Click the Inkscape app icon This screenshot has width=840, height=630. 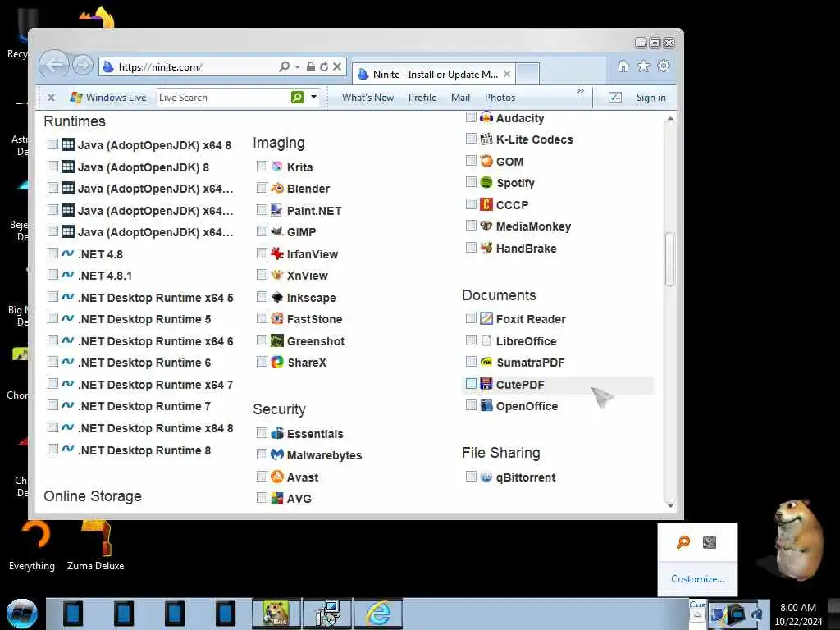[277, 297]
